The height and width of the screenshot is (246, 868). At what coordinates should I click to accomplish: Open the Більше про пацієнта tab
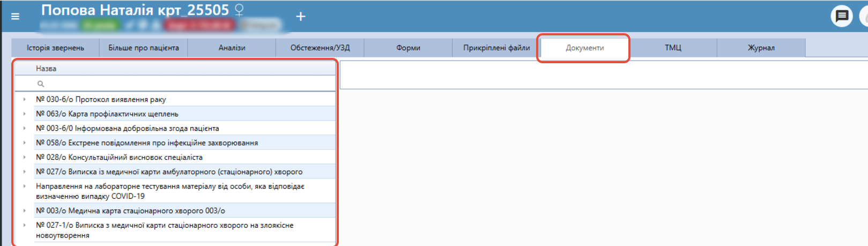pos(144,48)
